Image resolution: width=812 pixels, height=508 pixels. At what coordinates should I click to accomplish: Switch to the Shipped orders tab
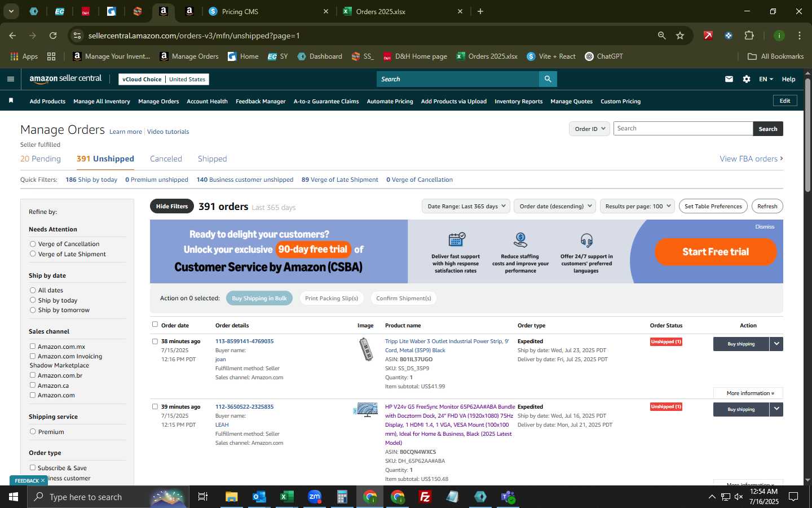click(212, 159)
